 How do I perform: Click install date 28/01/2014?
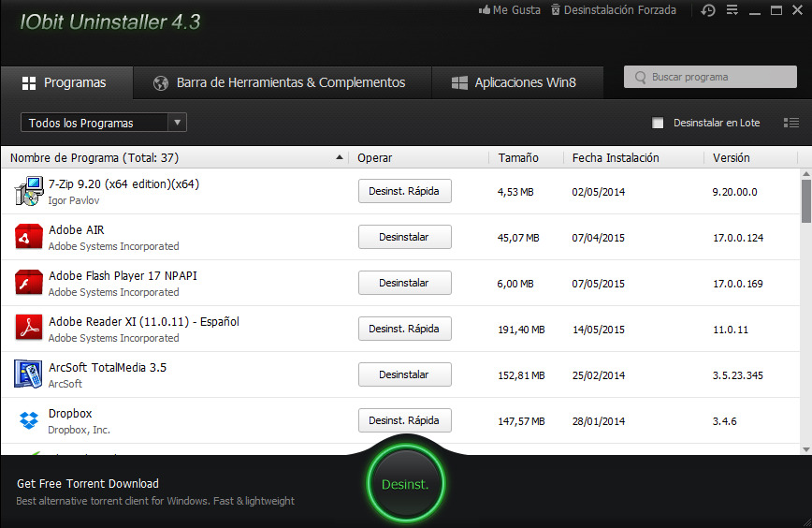coord(598,421)
